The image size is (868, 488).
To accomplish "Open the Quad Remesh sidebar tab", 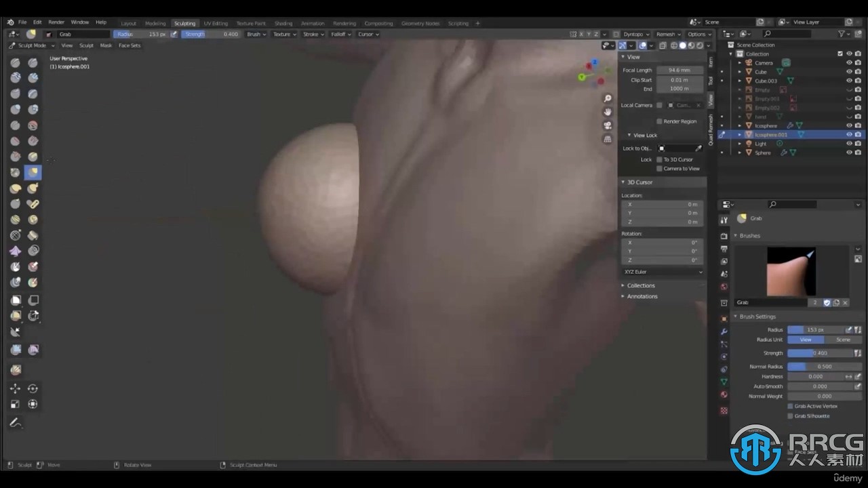I will click(711, 129).
